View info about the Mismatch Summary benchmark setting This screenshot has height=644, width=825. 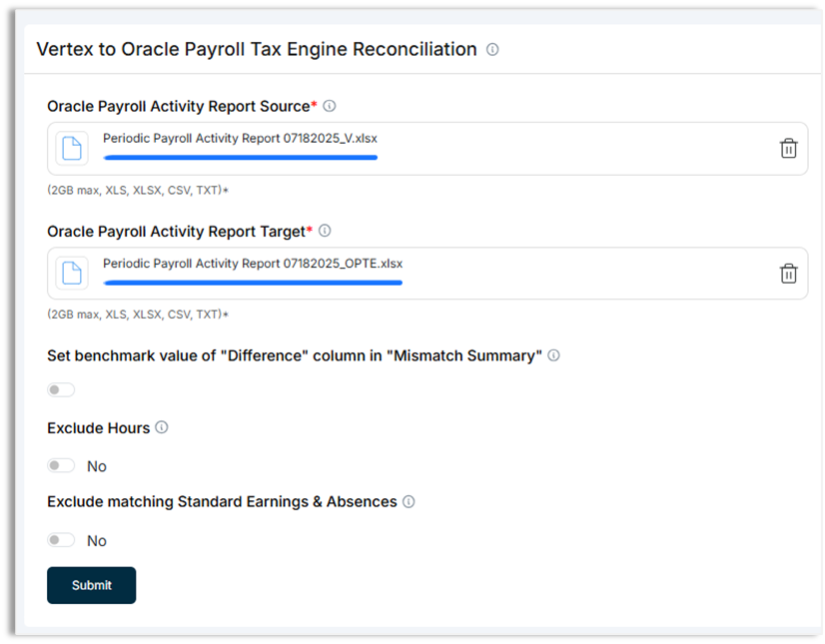tap(554, 354)
